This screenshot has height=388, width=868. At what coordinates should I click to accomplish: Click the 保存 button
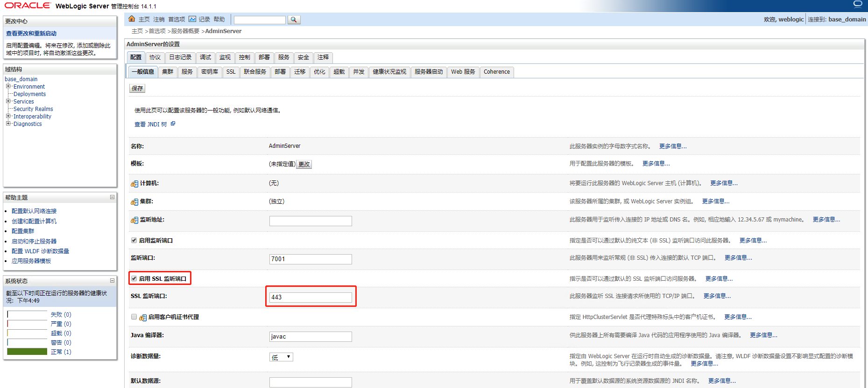pyautogui.click(x=137, y=89)
